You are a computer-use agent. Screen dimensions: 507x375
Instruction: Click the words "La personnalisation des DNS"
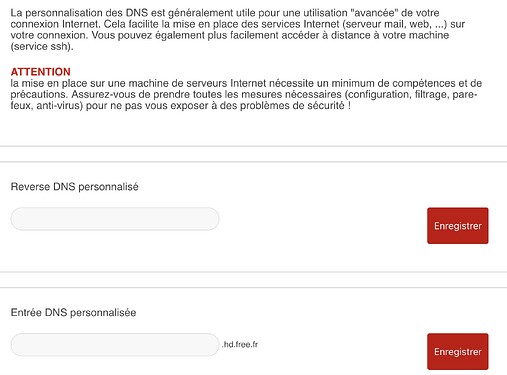point(79,13)
